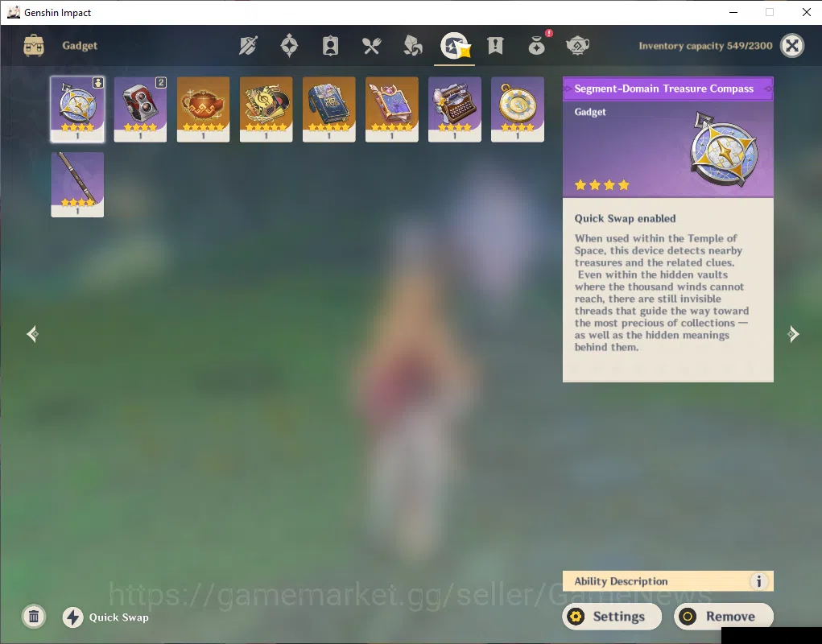Select the Segment-Domain Treasure Compass item
Screen dimensions: 822x644
click(x=77, y=109)
